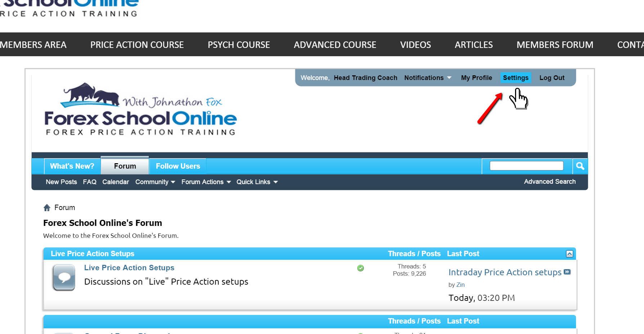The height and width of the screenshot is (334, 644).
Task: Open Psych Course page
Action: 239,45
